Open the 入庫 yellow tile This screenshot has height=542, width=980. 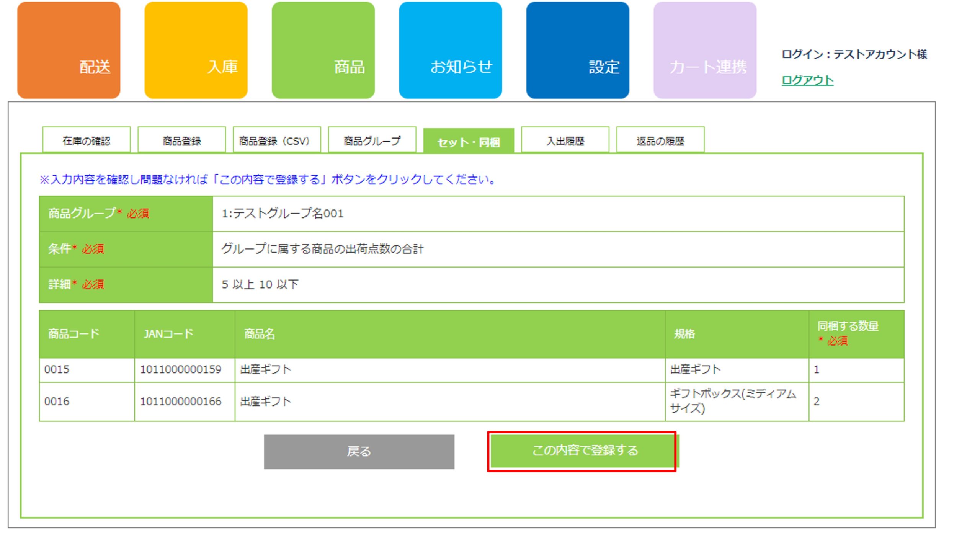(x=196, y=50)
